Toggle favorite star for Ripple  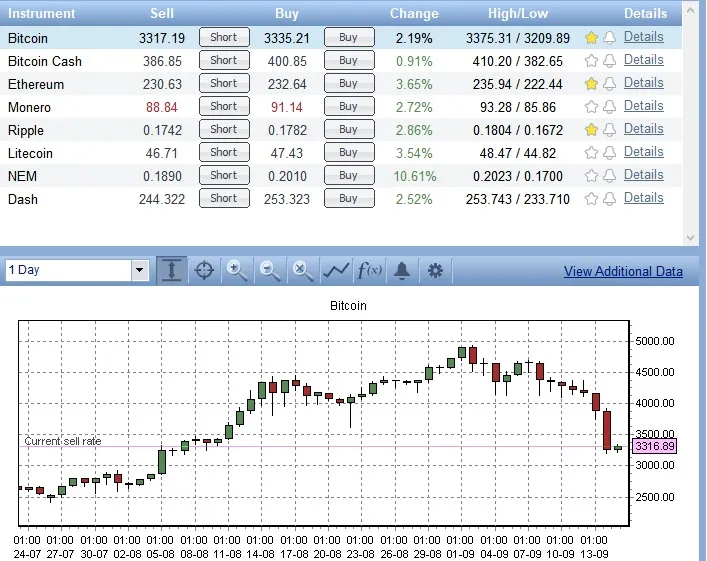591,130
